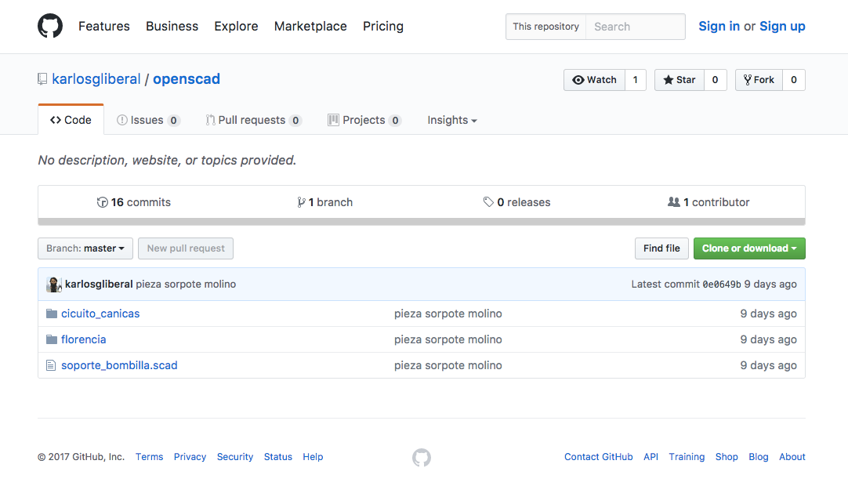Click the Terms footer link

point(149,457)
